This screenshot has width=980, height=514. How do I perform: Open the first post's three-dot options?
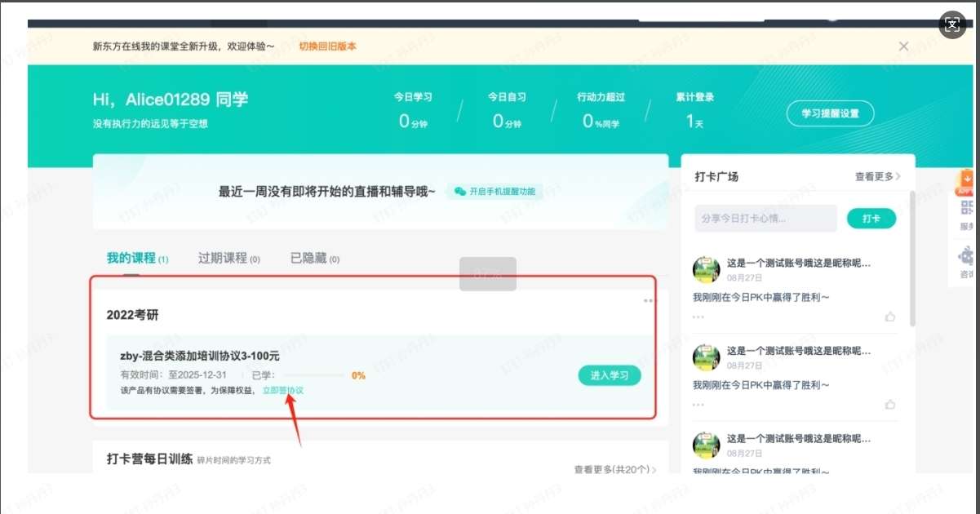(698, 317)
